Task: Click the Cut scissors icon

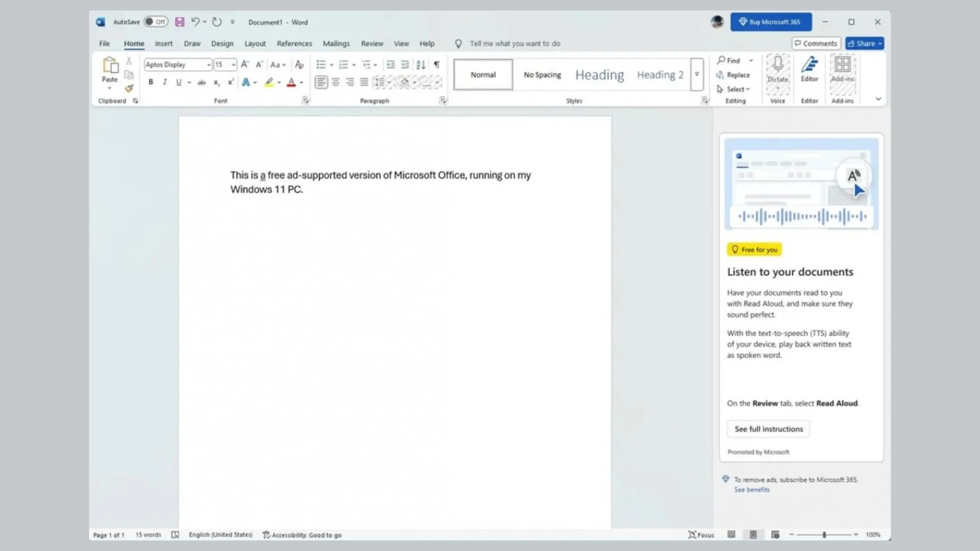Action: point(129,61)
